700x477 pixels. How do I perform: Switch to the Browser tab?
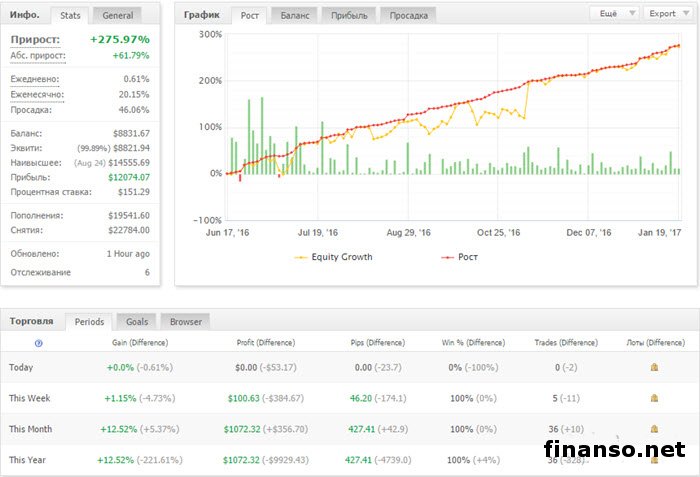185,321
